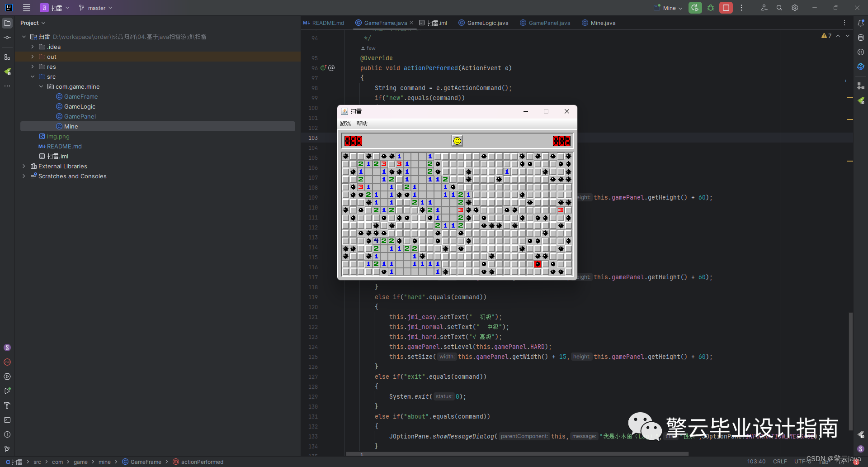Open the toolbar More Actions menu
This screenshot has height=467, width=868.
[741, 8]
